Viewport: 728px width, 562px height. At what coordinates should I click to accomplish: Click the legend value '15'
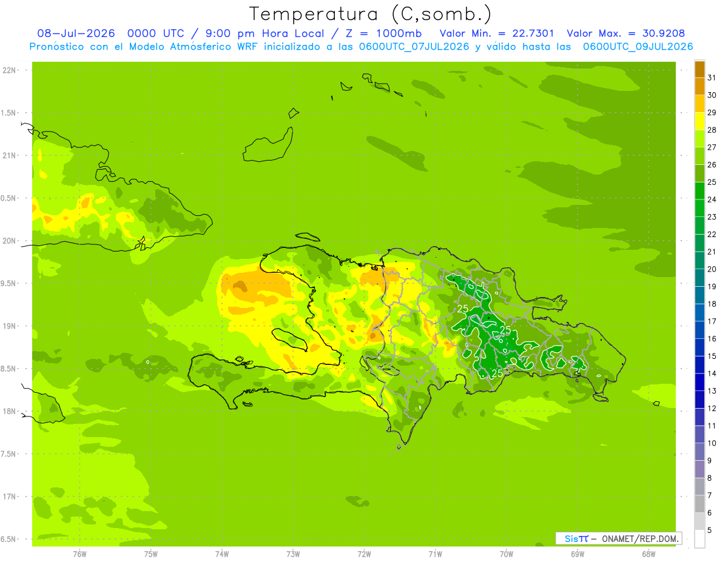click(x=712, y=356)
